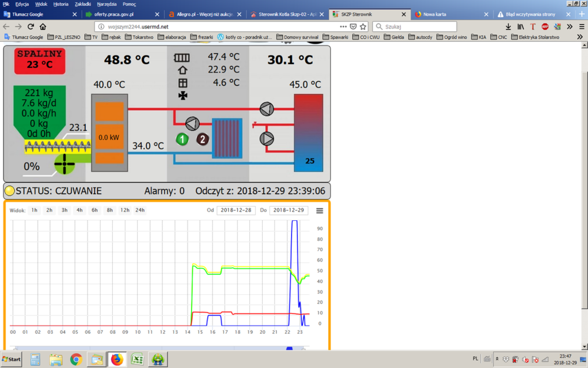Set chart view to 24h

pyautogui.click(x=140, y=210)
